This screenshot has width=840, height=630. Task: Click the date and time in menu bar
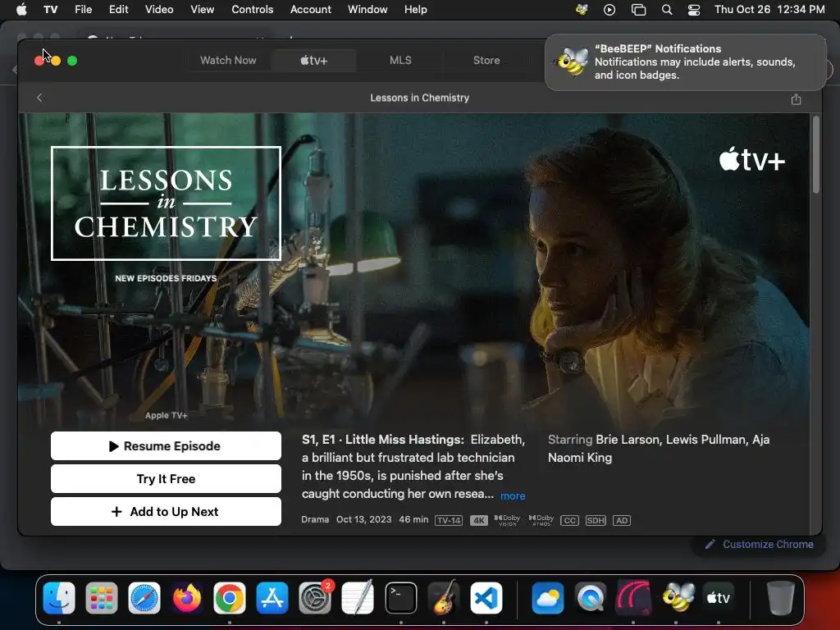(x=769, y=10)
